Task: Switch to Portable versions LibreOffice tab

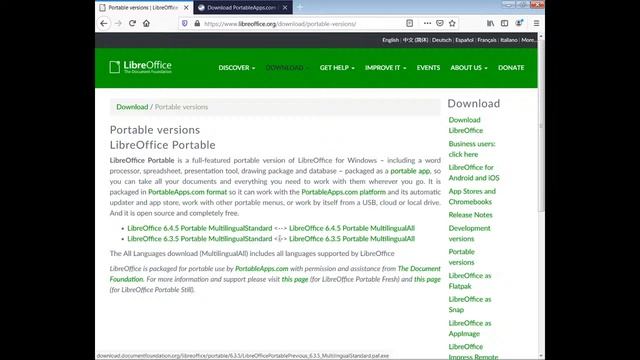Action: point(144,7)
